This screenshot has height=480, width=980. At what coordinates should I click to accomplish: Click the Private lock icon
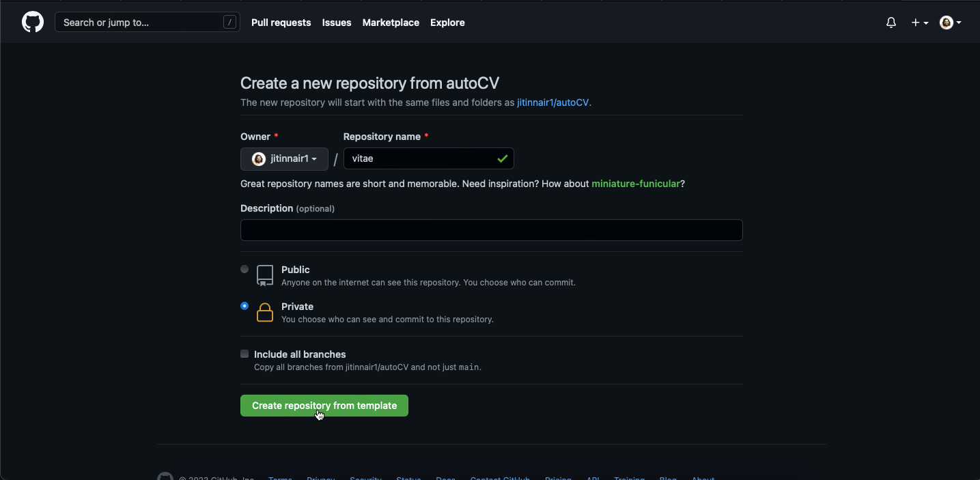point(265,312)
